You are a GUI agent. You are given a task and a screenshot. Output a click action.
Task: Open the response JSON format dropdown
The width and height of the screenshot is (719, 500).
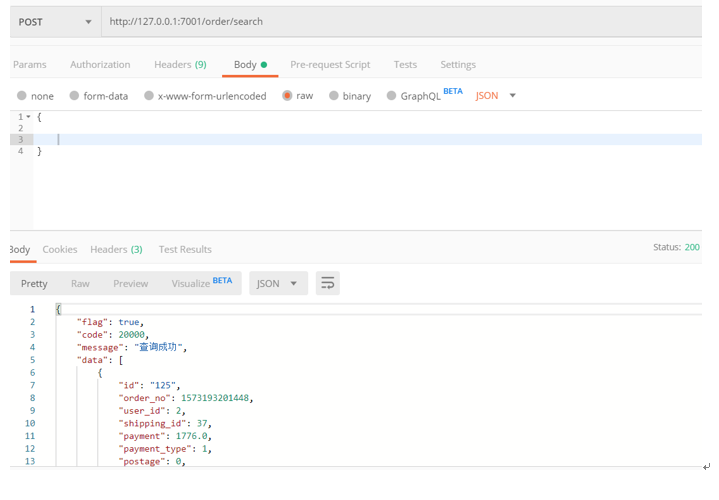[x=278, y=283]
